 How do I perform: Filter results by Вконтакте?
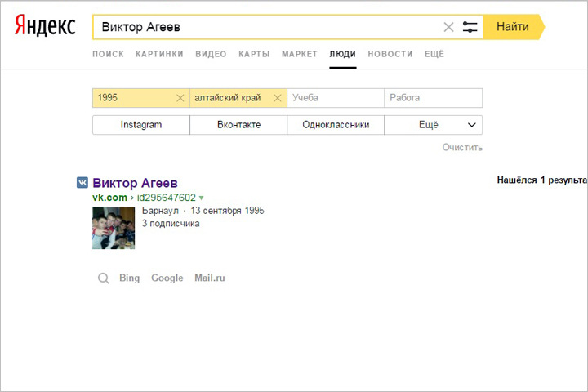(238, 125)
